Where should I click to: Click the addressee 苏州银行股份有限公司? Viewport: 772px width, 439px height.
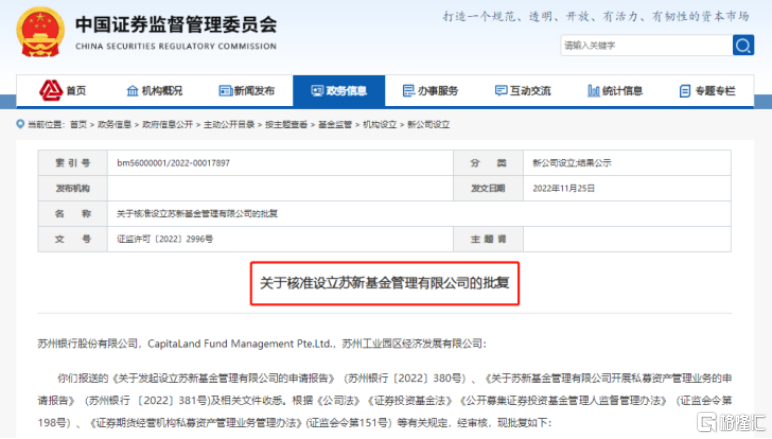pos(88,344)
